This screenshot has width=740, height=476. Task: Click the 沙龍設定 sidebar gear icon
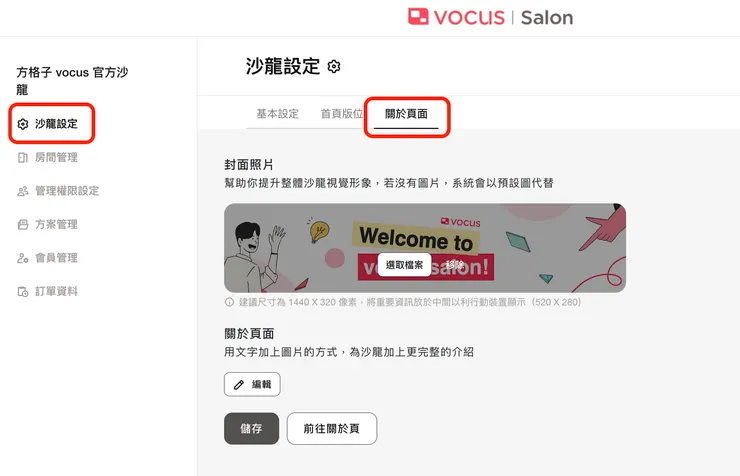point(23,124)
